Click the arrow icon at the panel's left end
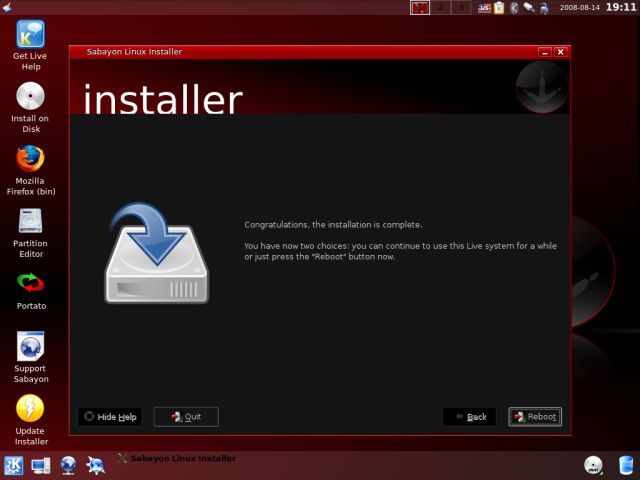 7,7
